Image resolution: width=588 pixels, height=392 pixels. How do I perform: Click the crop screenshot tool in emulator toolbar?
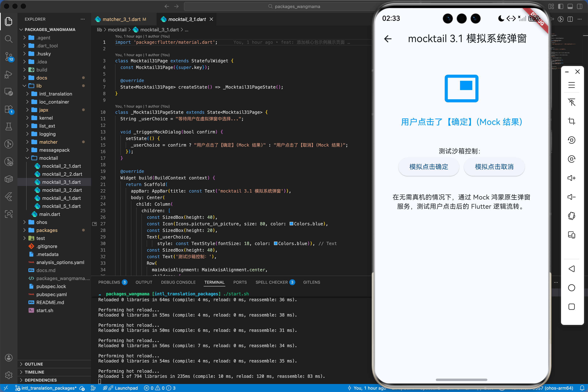[x=571, y=121]
